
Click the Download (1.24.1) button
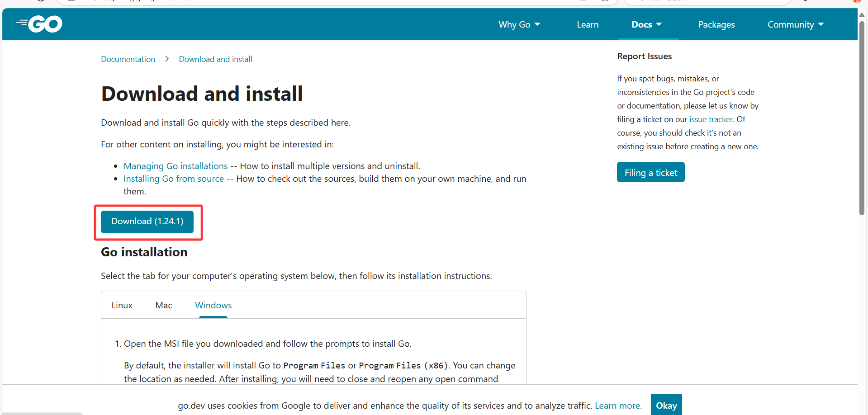point(147,222)
